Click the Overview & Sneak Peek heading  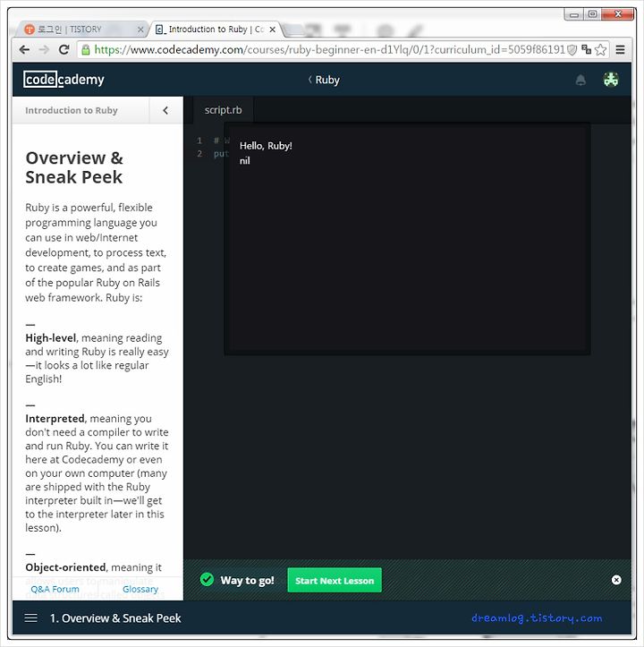pyautogui.click(x=74, y=167)
